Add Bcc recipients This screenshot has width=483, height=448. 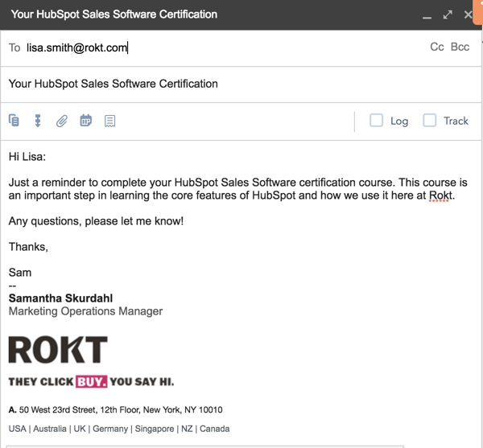460,47
